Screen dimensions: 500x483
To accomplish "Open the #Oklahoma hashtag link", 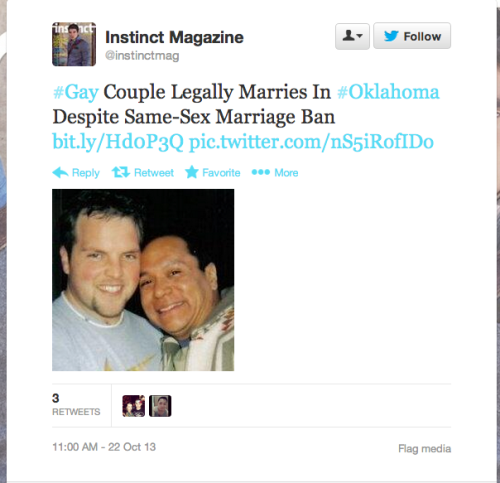I will [x=388, y=92].
